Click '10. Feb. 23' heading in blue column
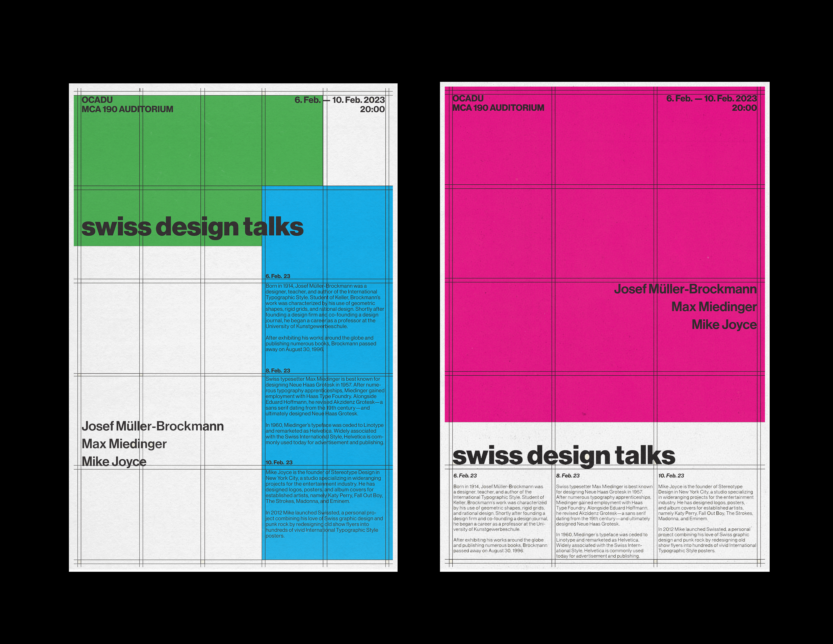The height and width of the screenshot is (644, 833). [279, 462]
